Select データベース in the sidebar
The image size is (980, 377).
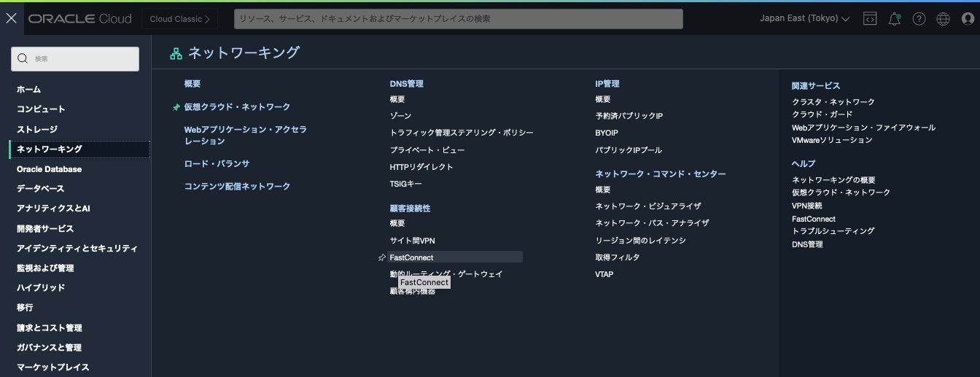point(41,189)
